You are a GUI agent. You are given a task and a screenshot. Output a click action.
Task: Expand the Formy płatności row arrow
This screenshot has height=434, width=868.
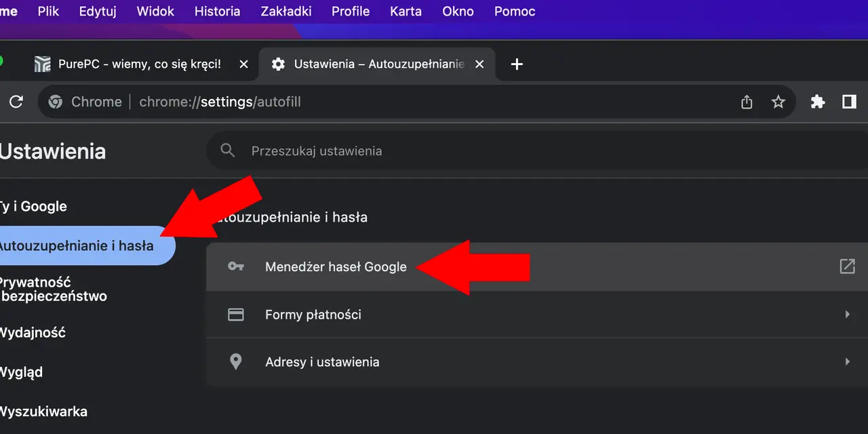pyautogui.click(x=847, y=315)
